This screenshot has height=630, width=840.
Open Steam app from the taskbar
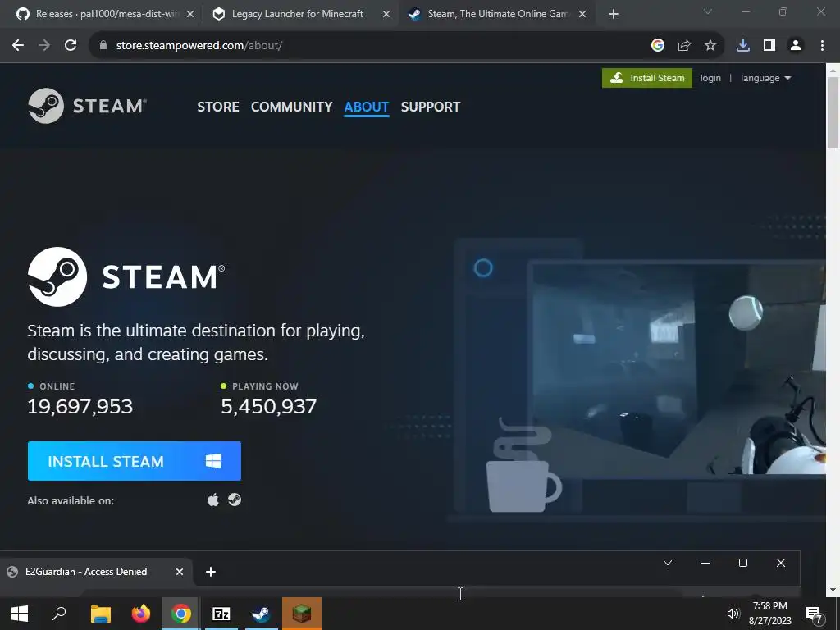click(262, 614)
